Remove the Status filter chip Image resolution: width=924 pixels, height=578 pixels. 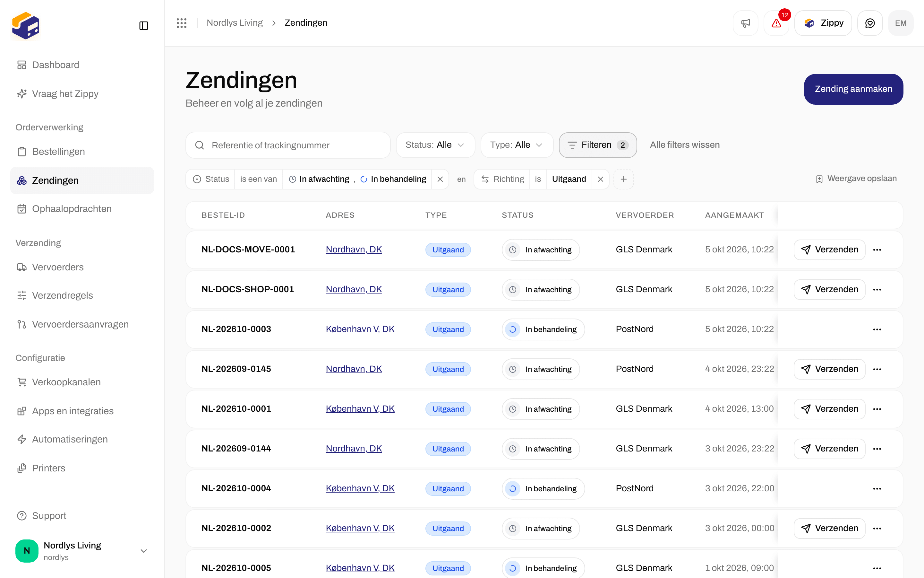tap(440, 179)
